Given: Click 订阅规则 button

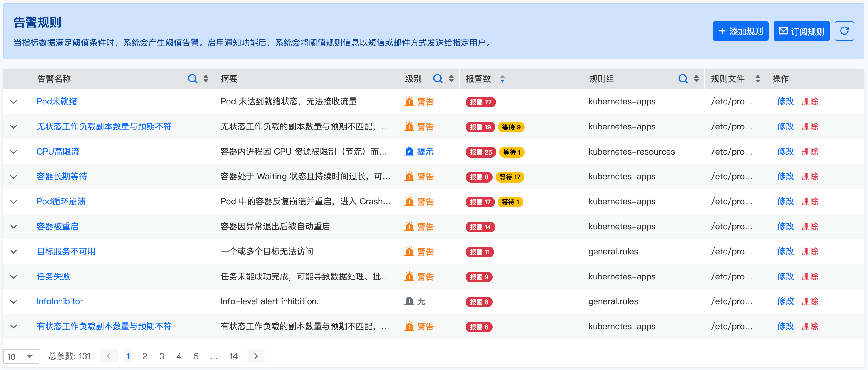Looking at the screenshot, I should (801, 31).
